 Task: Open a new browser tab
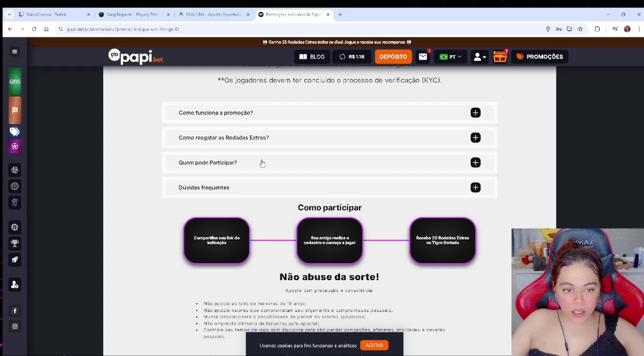point(340,15)
